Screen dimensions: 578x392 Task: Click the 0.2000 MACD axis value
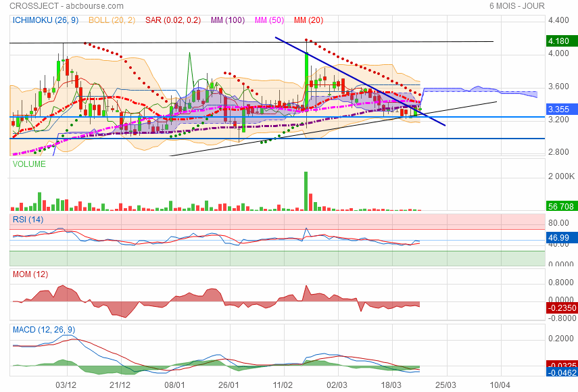[x=560, y=339]
